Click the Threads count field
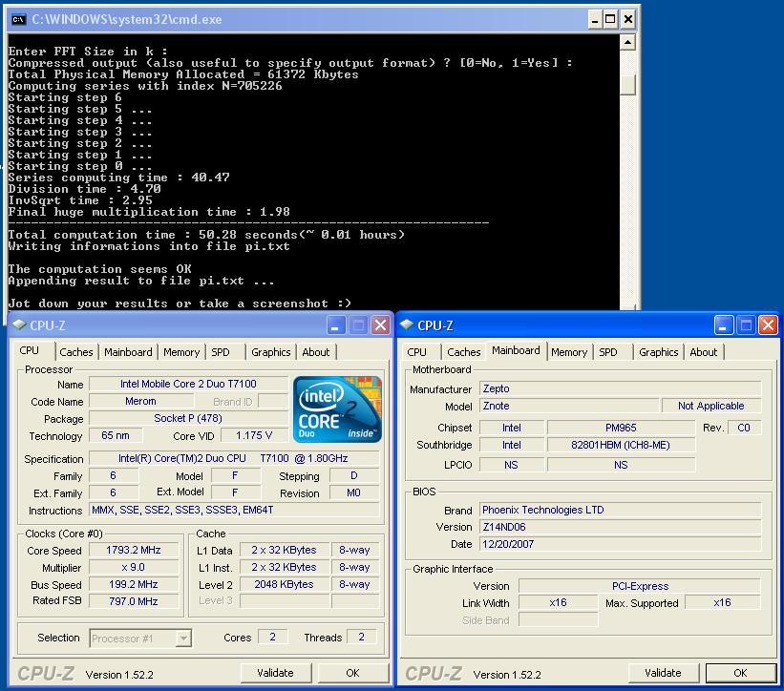The height and width of the screenshot is (691, 784). [362, 637]
